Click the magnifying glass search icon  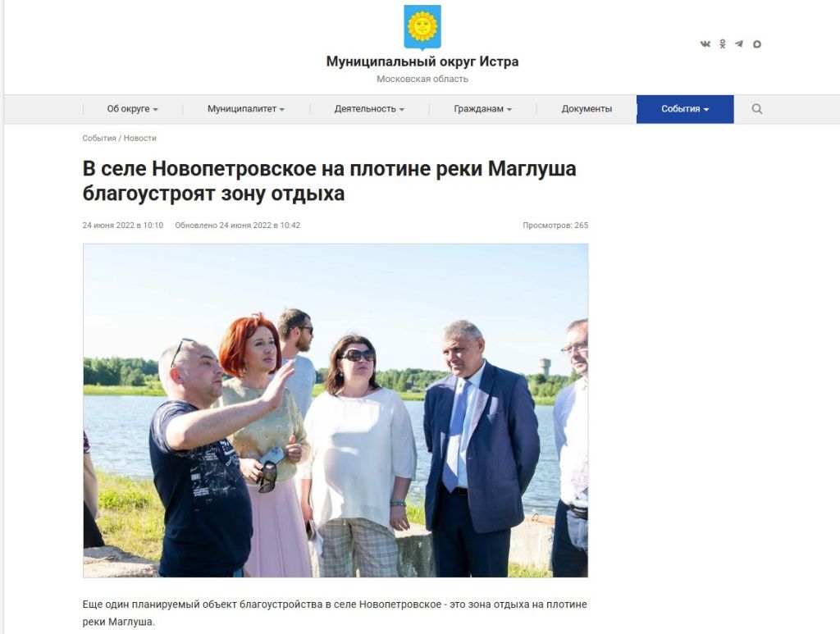pyautogui.click(x=756, y=109)
